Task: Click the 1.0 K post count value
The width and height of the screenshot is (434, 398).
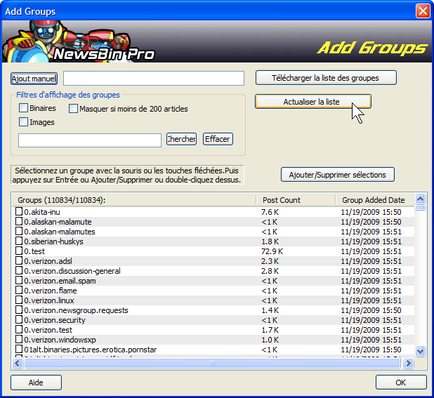Action: point(270,340)
